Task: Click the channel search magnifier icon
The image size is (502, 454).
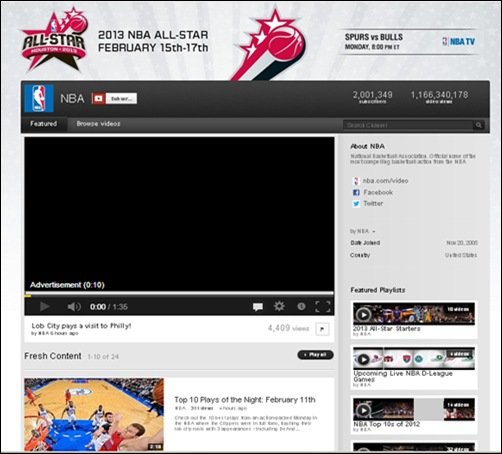Action: click(x=479, y=125)
